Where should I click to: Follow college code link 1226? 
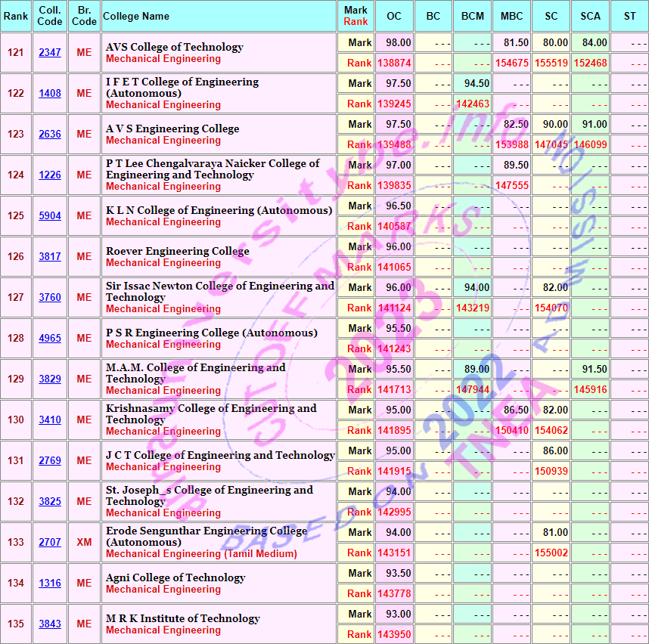pyautogui.click(x=50, y=175)
